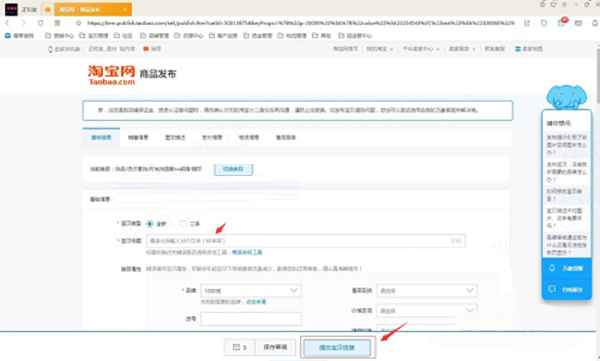Click the orange Taobao browser tab
600x361 pixels.
93,9
